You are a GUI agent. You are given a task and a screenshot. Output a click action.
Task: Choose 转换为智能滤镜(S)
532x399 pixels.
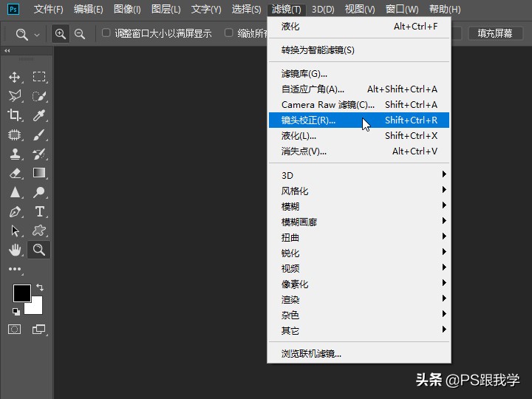[x=359, y=50]
